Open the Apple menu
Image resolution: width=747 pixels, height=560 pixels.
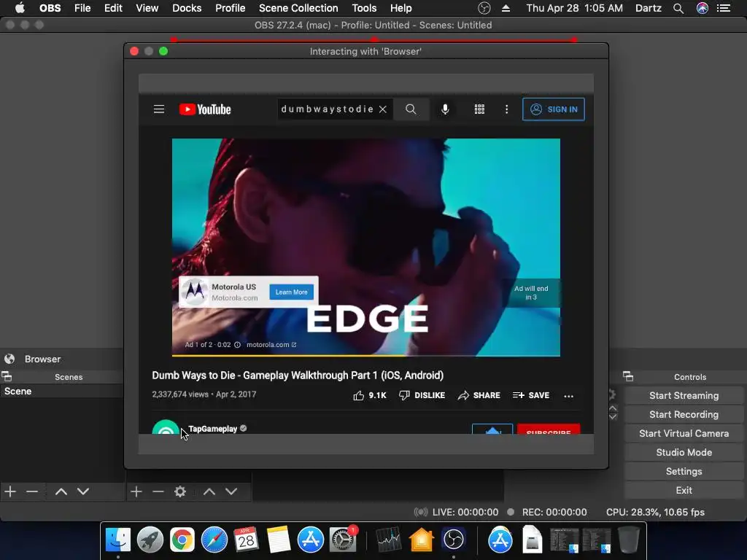click(x=20, y=8)
